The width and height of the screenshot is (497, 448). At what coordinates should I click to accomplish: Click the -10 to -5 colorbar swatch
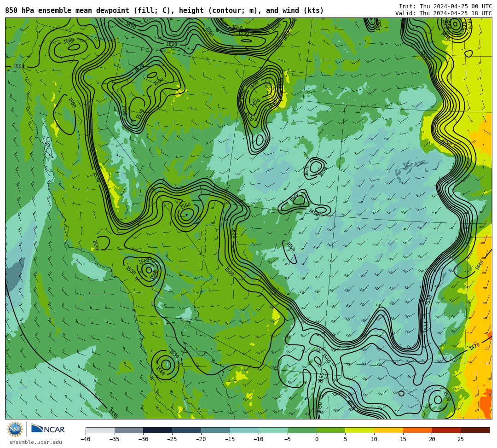coord(273,430)
